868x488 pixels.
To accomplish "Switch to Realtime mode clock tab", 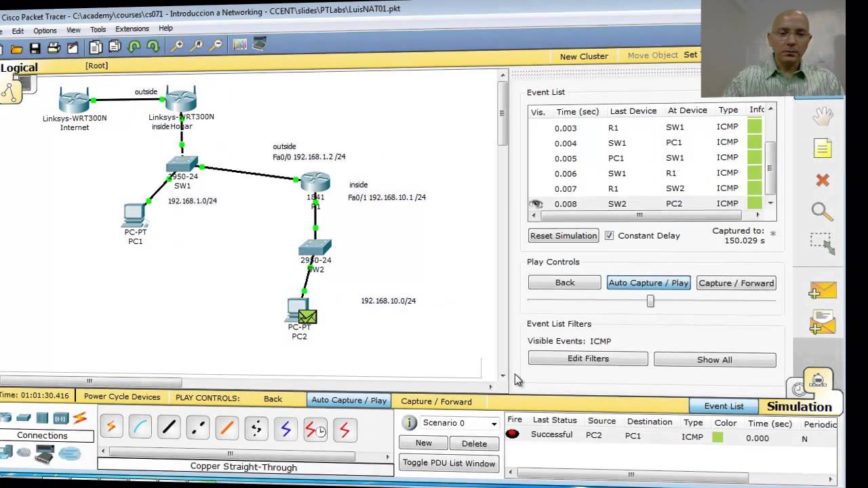I will 800,388.
